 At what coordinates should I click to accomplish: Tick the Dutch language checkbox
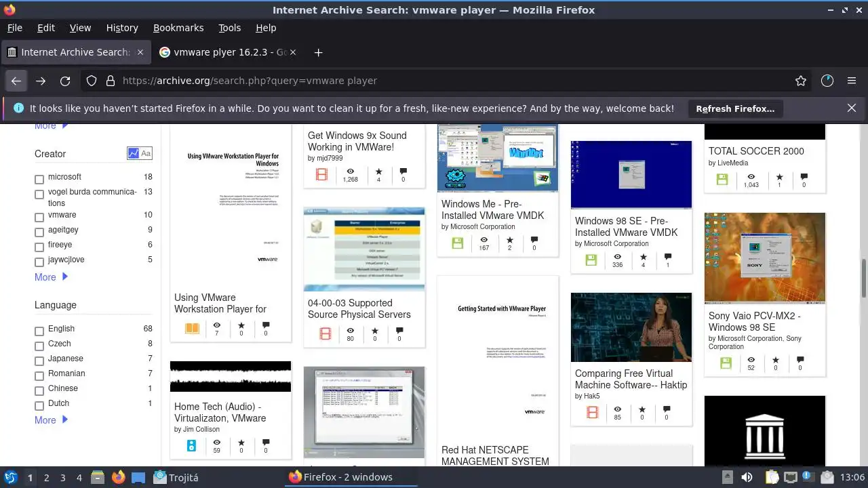pyautogui.click(x=39, y=406)
